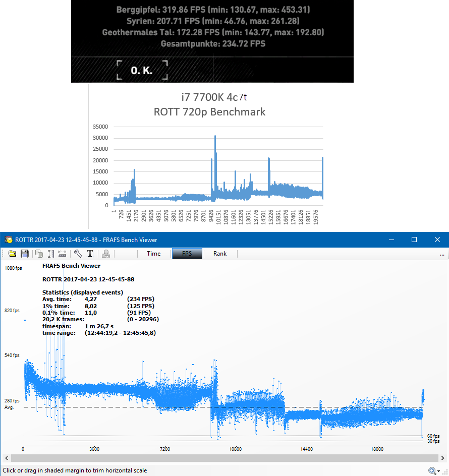The width and height of the screenshot is (449, 476).
Task: Click the 'Avg.' dashed line label
Action: [9, 407]
